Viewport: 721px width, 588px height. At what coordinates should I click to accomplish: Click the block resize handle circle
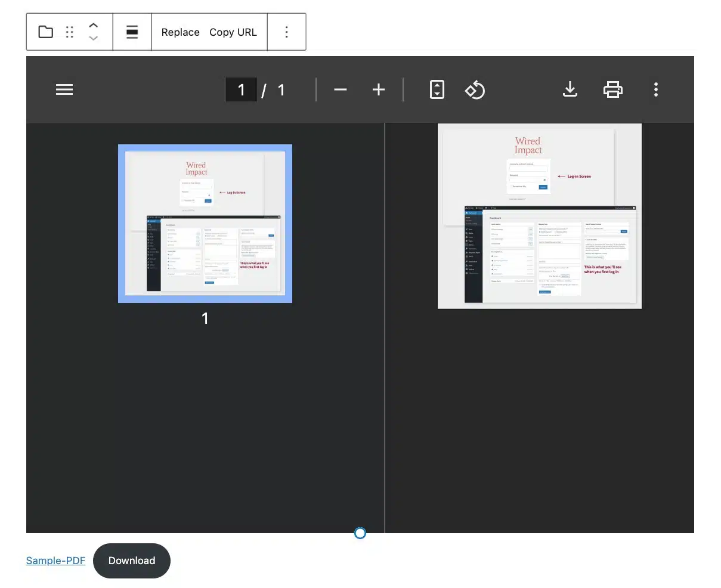[x=360, y=533]
